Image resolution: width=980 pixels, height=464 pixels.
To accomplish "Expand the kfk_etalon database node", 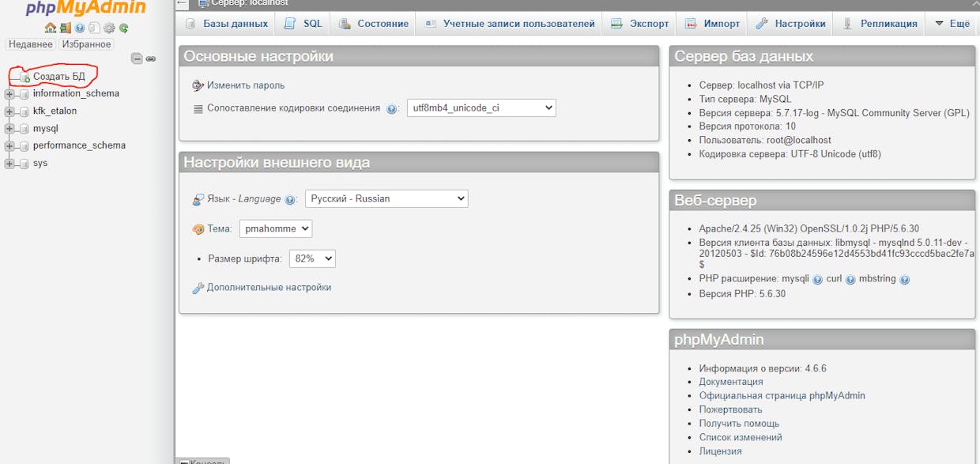I will point(10,111).
